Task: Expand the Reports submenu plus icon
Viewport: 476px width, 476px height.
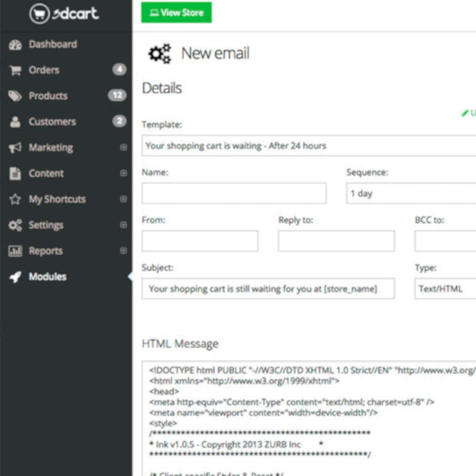Action: pos(123,250)
